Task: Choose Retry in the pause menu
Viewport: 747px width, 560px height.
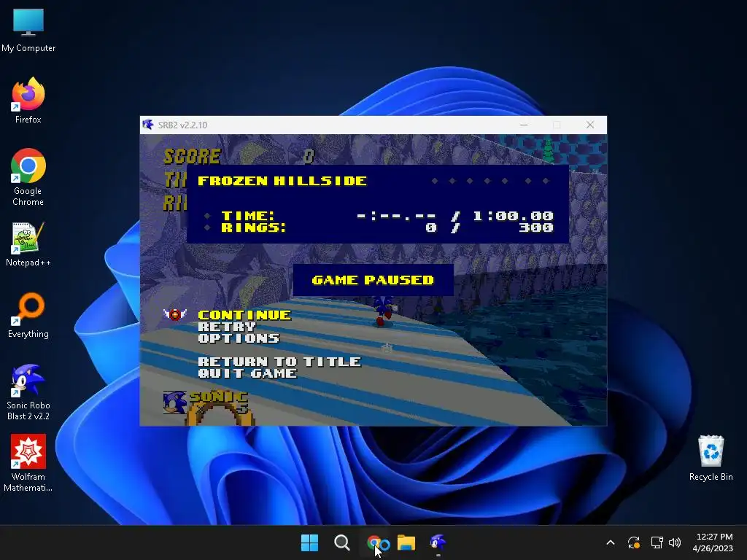Action: pyautogui.click(x=227, y=327)
